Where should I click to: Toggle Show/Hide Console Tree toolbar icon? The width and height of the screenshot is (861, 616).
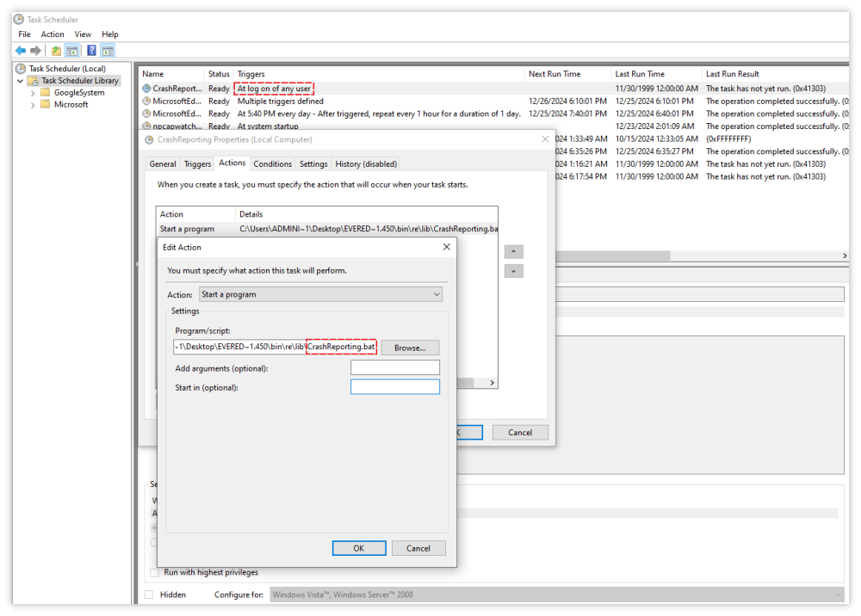pyautogui.click(x=72, y=51)
